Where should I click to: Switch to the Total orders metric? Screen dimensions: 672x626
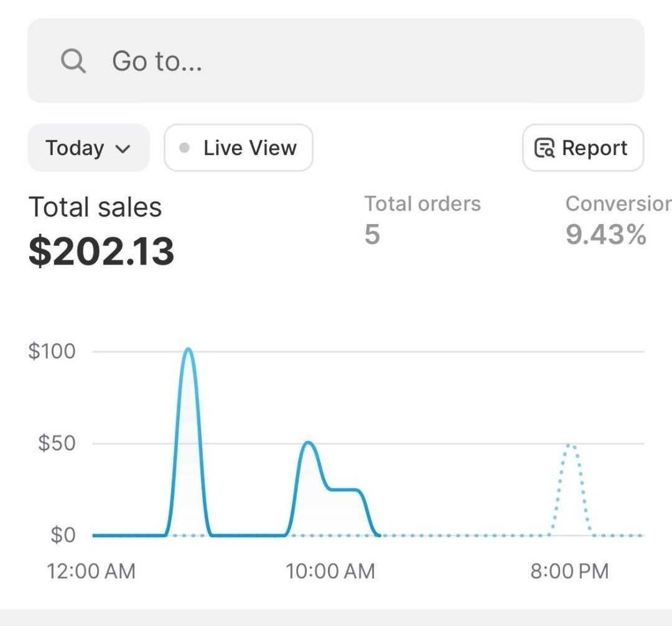point(422,203)
